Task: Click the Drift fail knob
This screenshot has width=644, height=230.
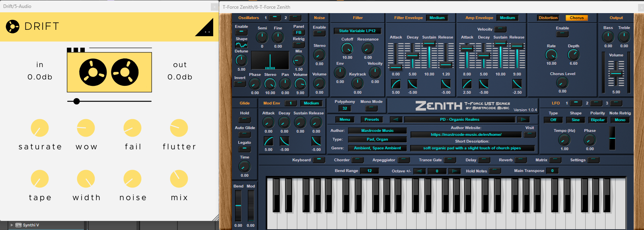Action: [132, 128]
